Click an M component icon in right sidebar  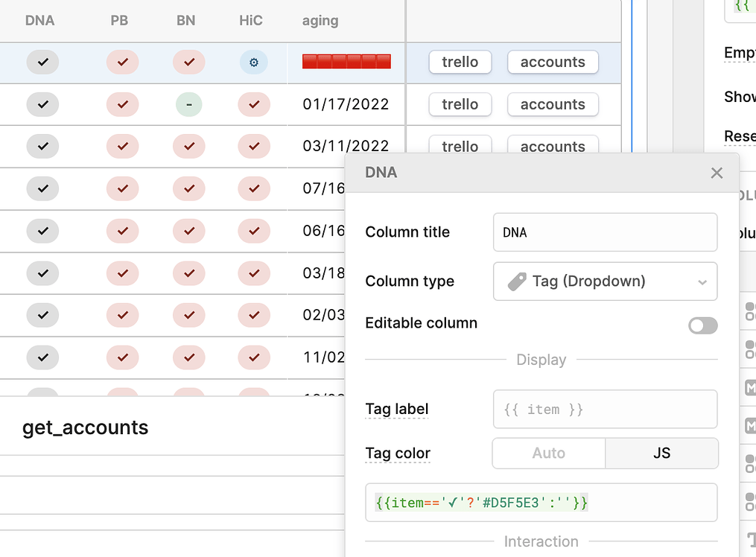[x=752, y=387]
